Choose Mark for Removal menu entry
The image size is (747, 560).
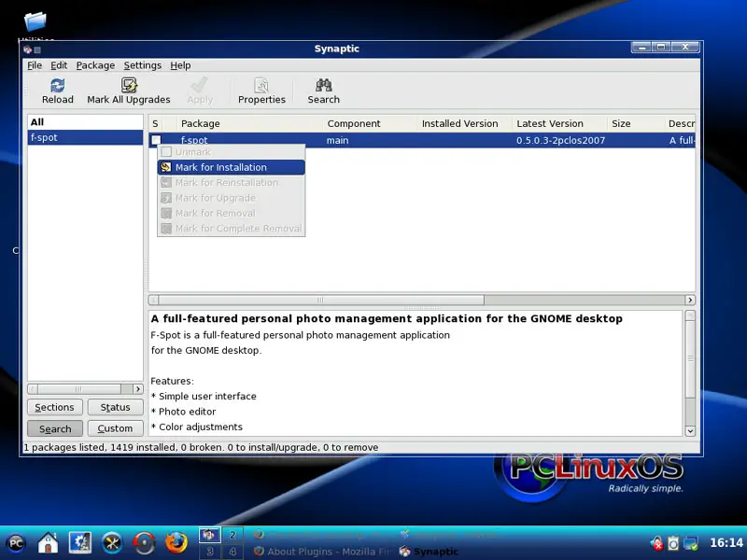[x=231, y=213]
